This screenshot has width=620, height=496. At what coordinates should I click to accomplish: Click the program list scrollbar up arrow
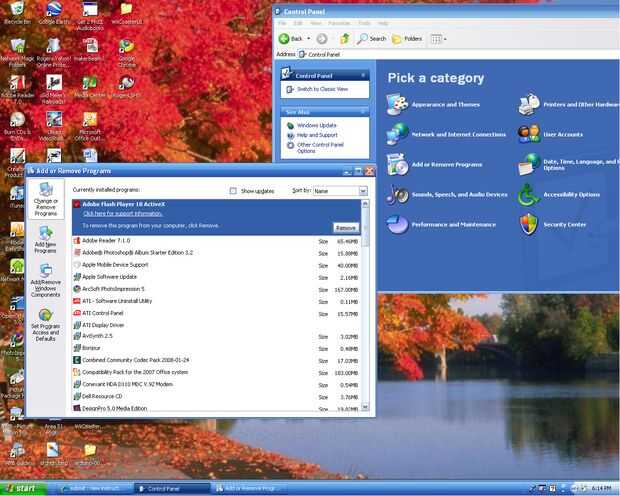pyautogui.click(x=365, y=204)
